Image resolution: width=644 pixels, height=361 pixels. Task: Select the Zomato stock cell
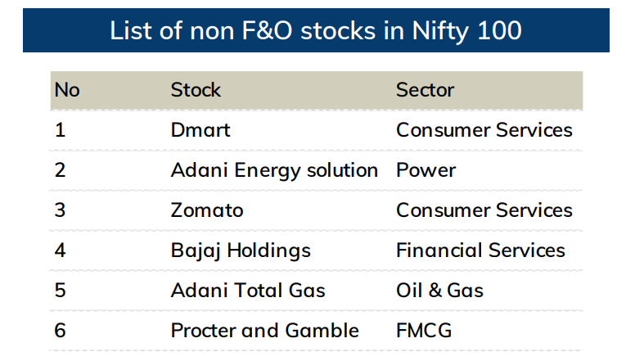pos(207,210)
